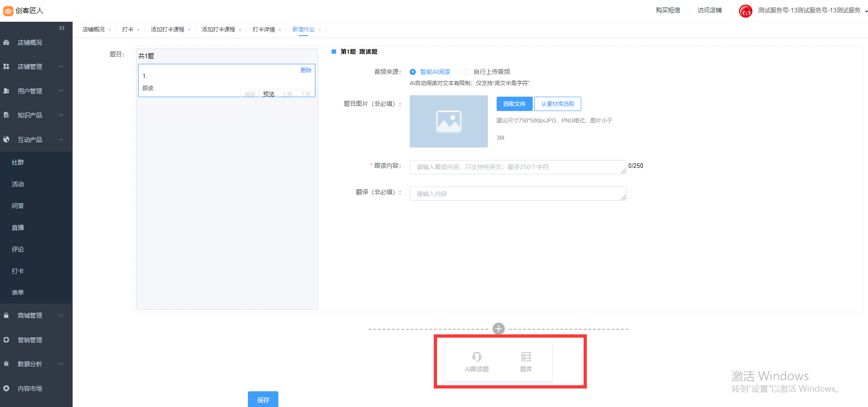Click the plus circle add-question icon

(x=499, y=329)
